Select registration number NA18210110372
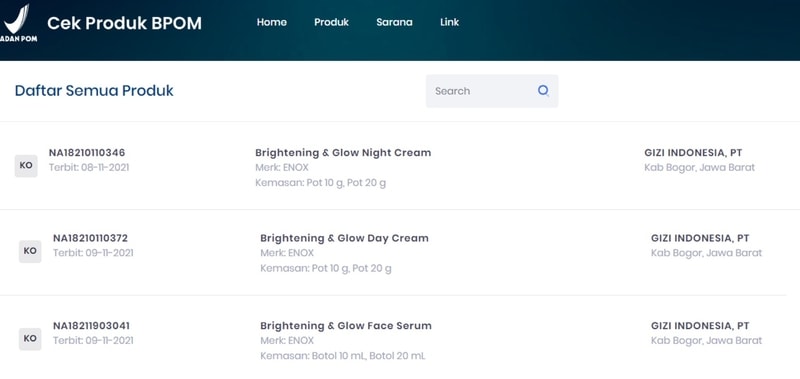Image resolution: width=800 pixels, height=379 pixels. coord(90,238)
